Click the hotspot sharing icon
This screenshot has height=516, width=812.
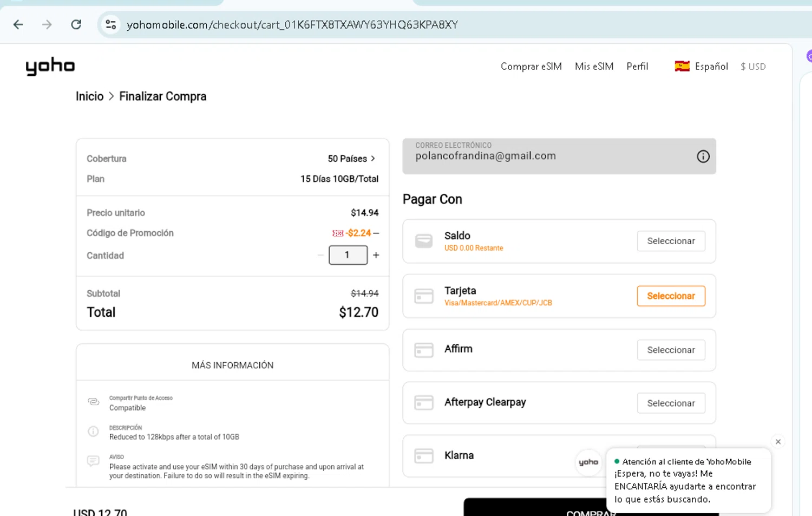tap(94, 402)
